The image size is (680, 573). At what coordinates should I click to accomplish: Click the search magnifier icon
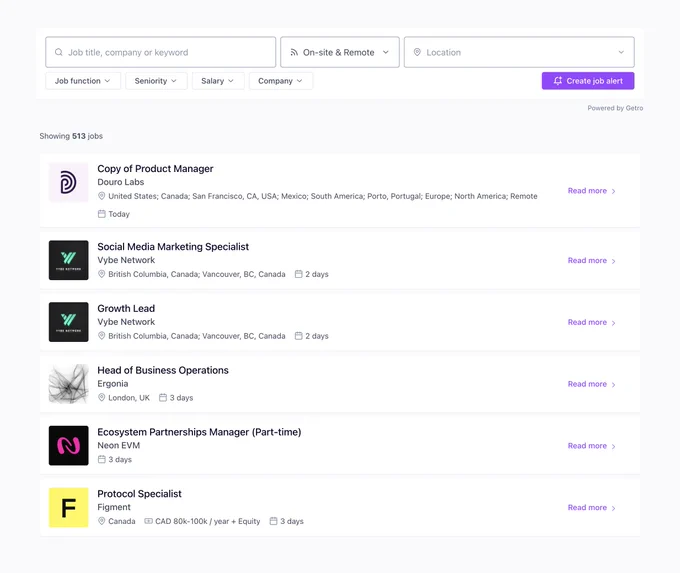point(59,52)
